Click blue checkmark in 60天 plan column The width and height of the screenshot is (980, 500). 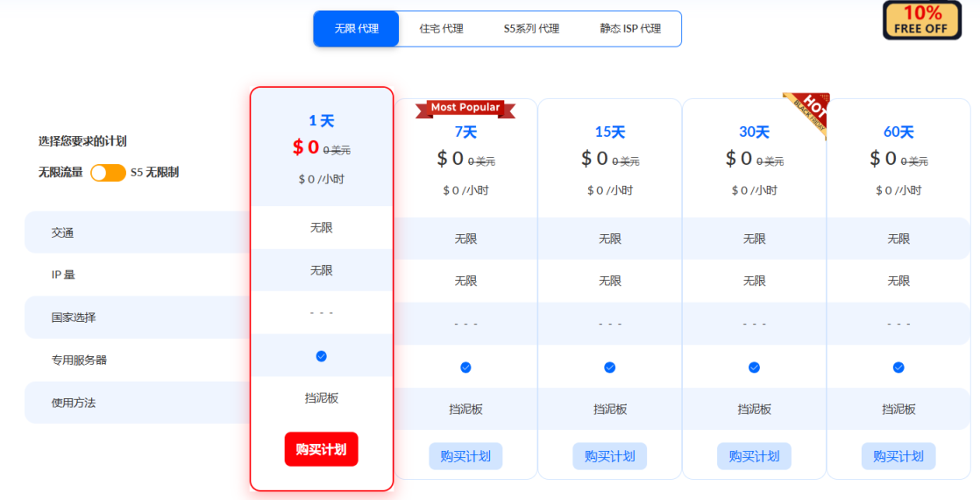(898, 368)
